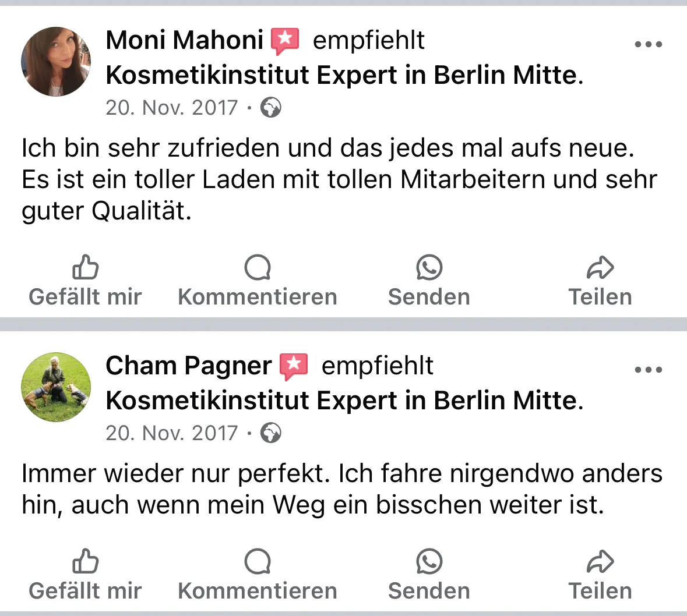Open Cham Pagner's profile picture with dogs
687x616 pixels.
[x=56, y=387]
